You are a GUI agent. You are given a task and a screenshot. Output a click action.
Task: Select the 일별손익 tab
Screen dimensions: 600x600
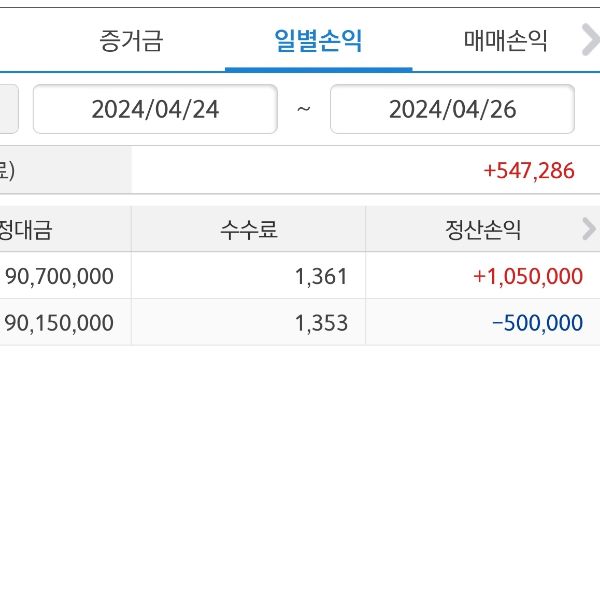[318, 41]
